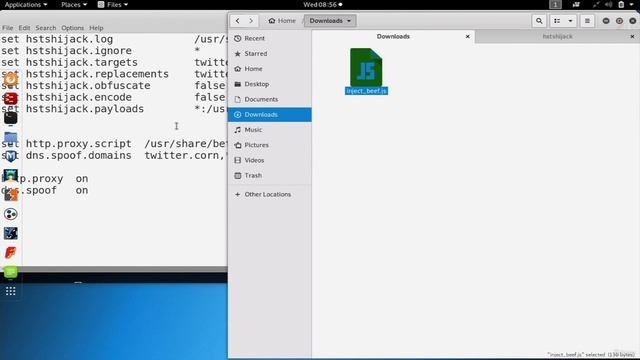Open the File menu in text editor
Image resolution: width=640 pixels, height=360 pixels.
[7, 28]
